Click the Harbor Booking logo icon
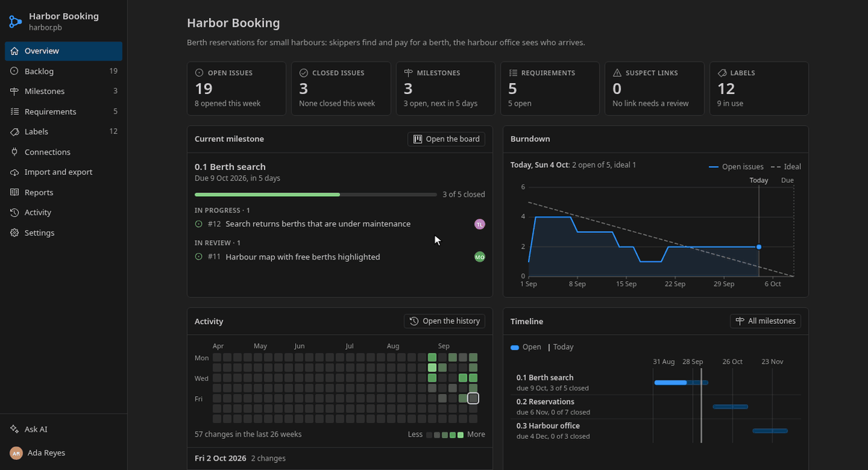Screen dimensions: 868x470 pyautogui.click(x=15, y=21)
